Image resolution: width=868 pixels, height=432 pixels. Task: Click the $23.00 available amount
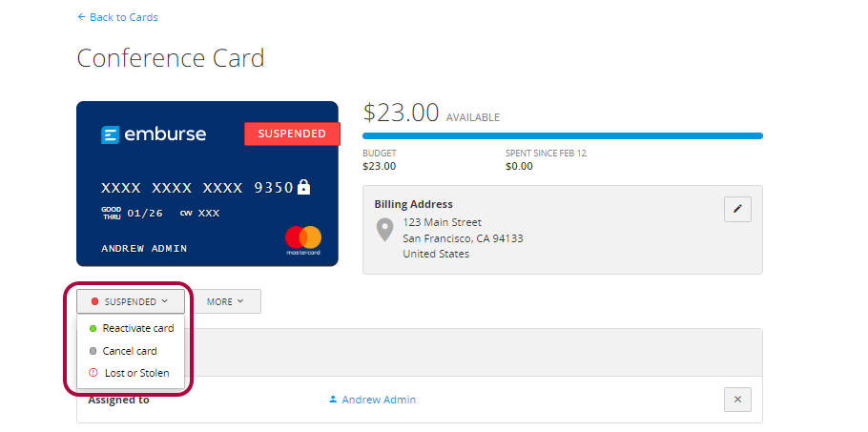401,113
